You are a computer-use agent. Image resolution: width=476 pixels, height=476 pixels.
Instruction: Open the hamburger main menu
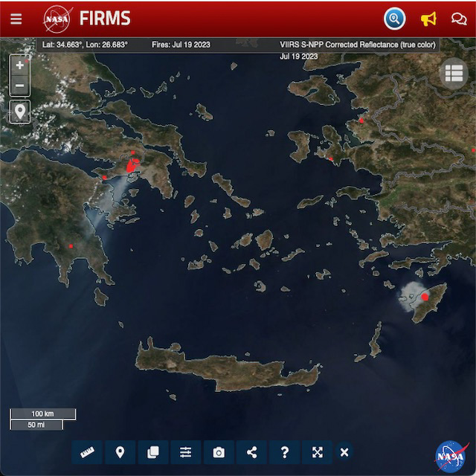pos(16,19)
